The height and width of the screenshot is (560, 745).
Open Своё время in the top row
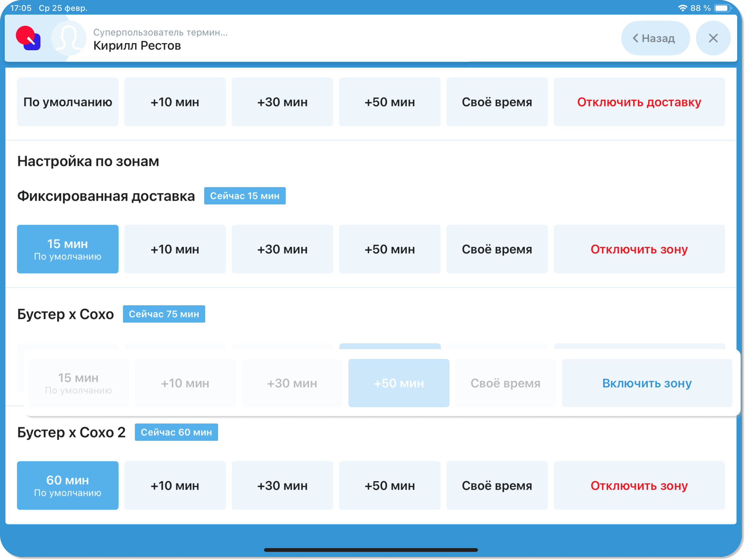click(x=497, y=102)
